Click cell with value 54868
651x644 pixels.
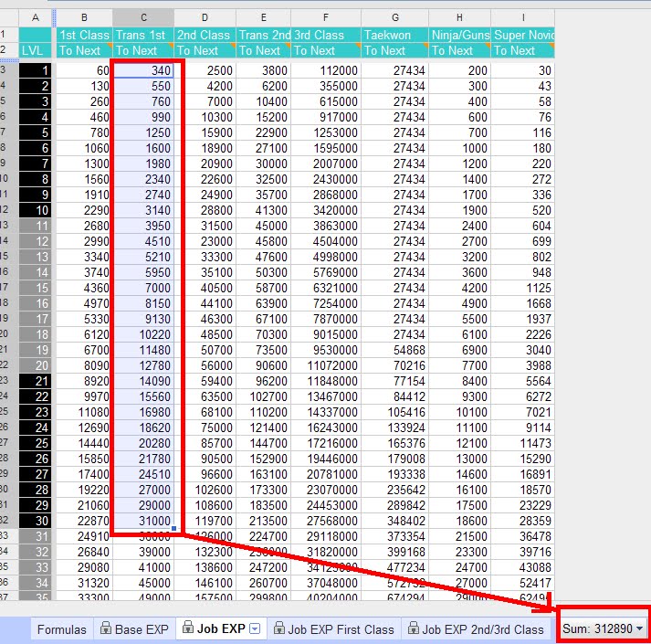click(x=394, y=350)
